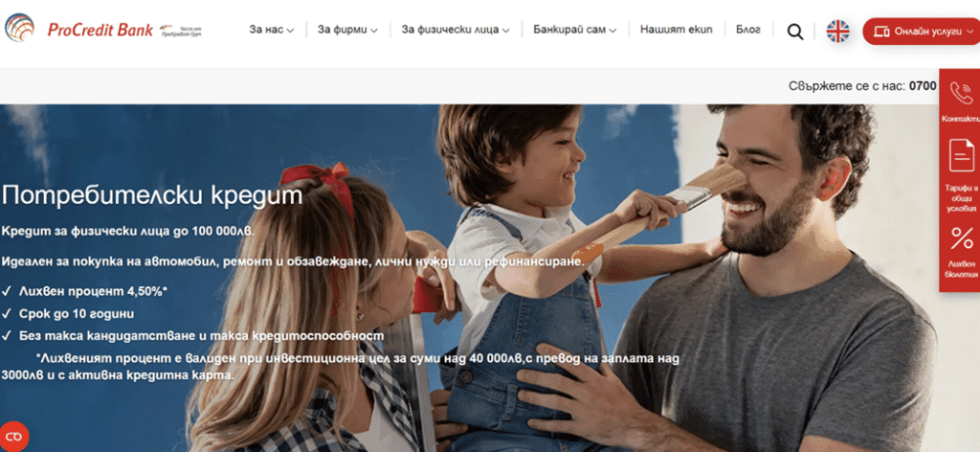The image size is (980, 452).
Task: Switch language via UK flag icon
Action: point(837,31)
